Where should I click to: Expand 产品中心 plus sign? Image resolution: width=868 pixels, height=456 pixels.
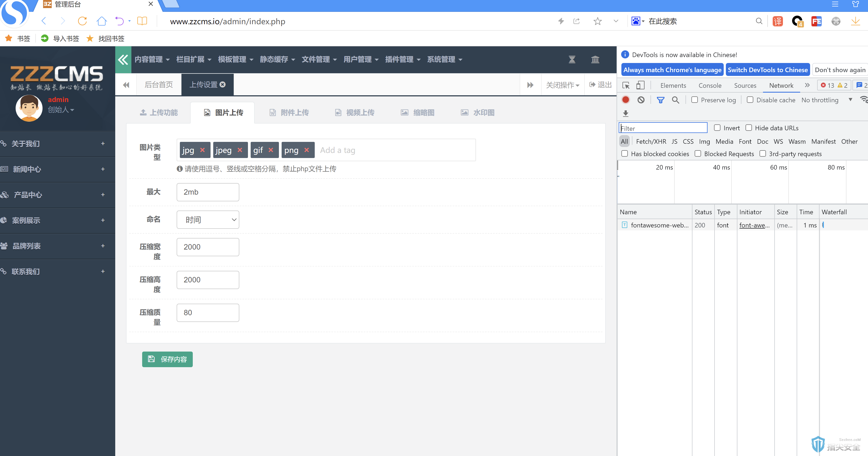(103, 195)
